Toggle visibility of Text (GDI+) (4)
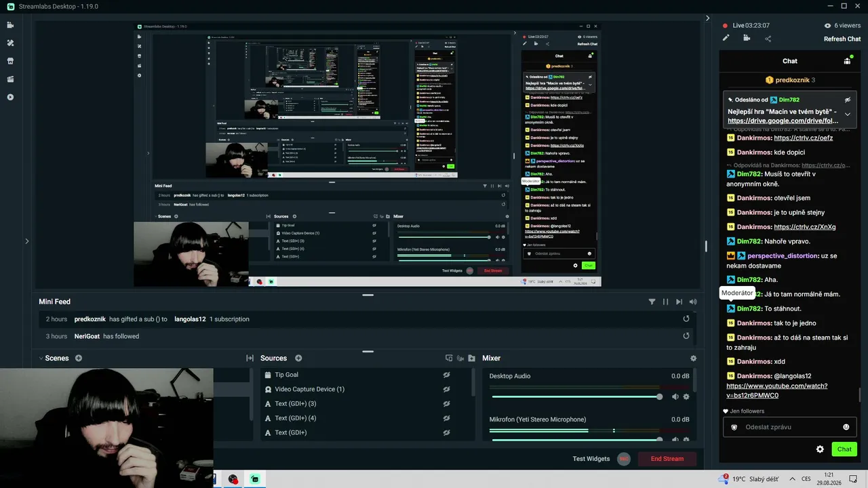The image size is (868, 488). click(x=447, y=418)
